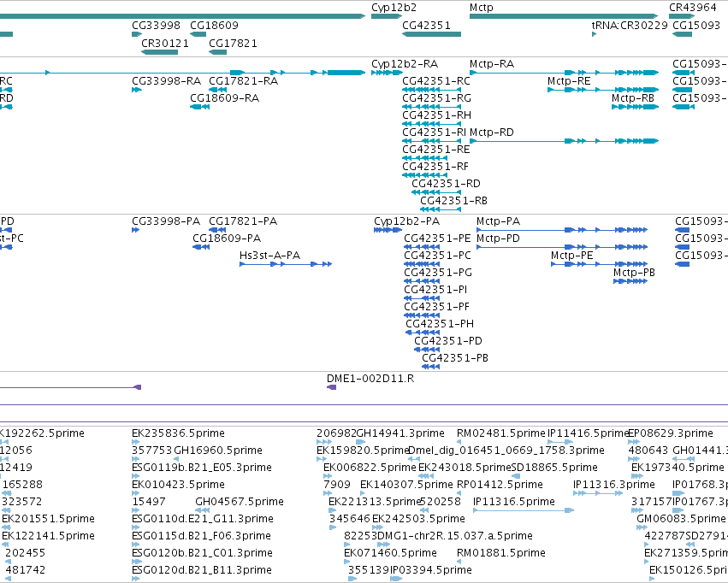Click the Mctp gene label in top track

(x=481, y=8)
